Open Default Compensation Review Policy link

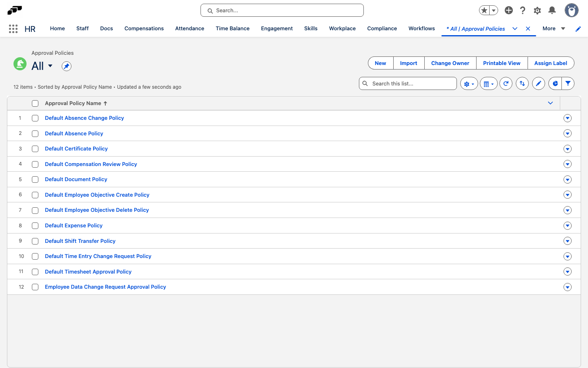tap(91, 164)
